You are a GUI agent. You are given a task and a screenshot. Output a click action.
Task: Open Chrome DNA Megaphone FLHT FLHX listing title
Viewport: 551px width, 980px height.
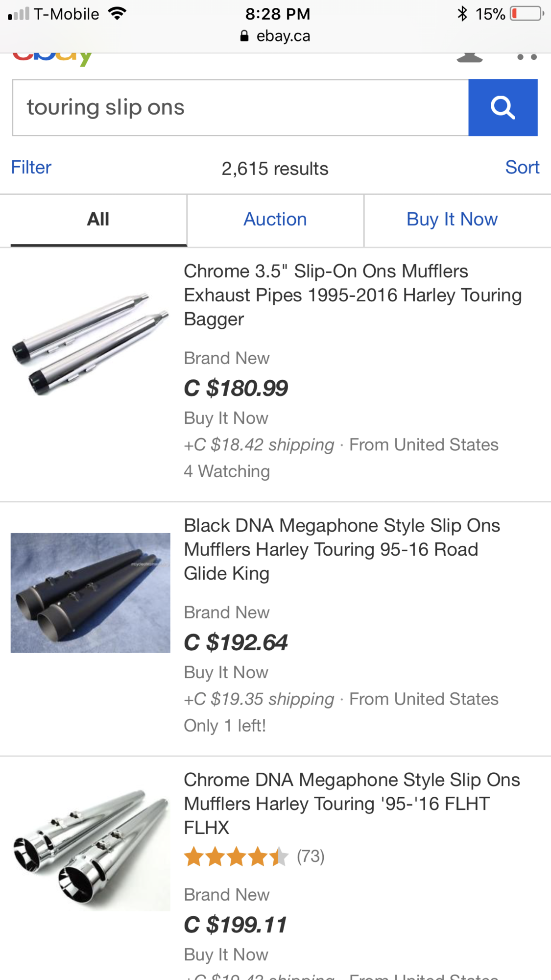352,804
